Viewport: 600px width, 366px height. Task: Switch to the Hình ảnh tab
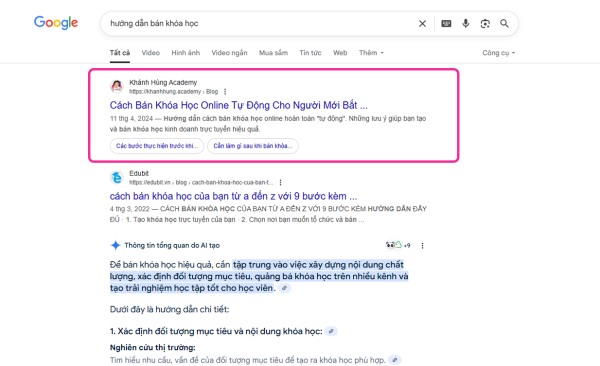(x=186, y=53)
